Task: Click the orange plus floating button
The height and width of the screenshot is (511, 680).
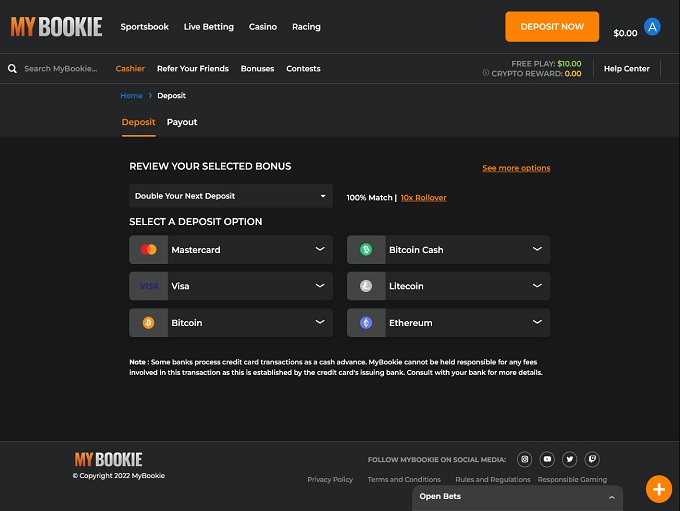Action: pyautogui.click(x=659, y=489)
